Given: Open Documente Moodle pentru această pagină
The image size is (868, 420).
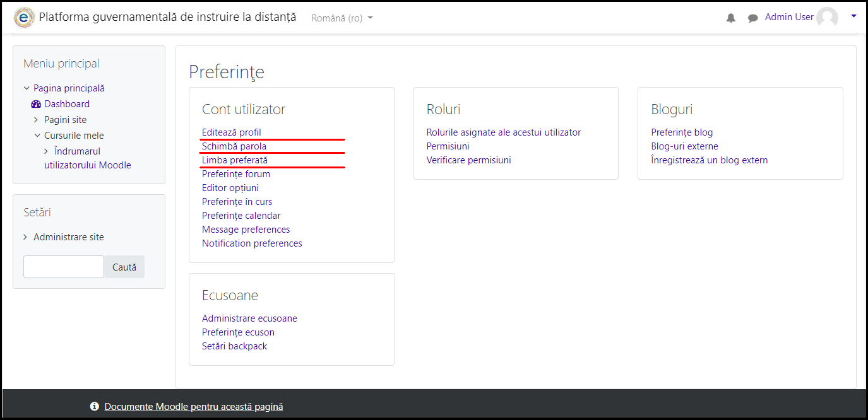Looking at the screenshot, I should click(194, 407).
